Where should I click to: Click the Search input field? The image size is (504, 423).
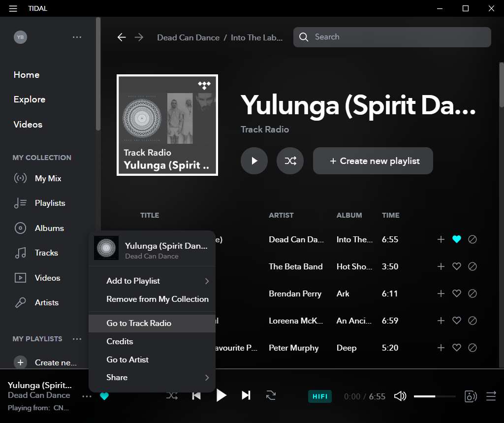tap(392, 37)
